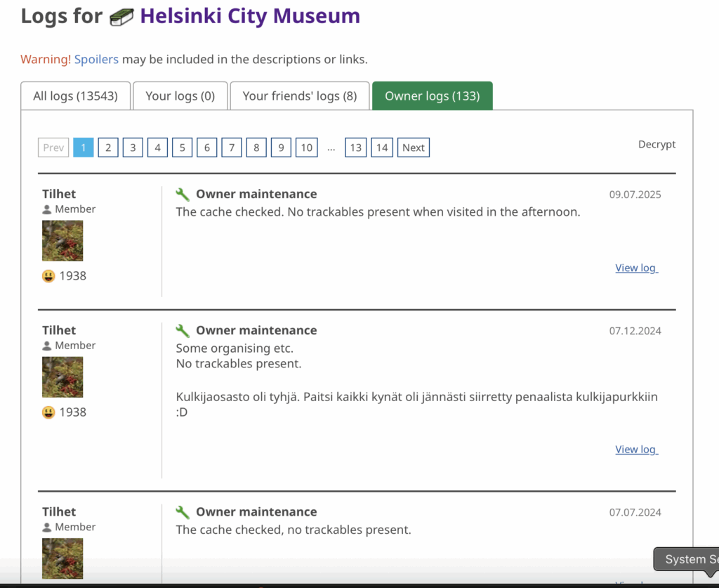View log for the 07.12.2024 entry
Viewport: 719px width, 588px height.
click(x=636, y=450)
